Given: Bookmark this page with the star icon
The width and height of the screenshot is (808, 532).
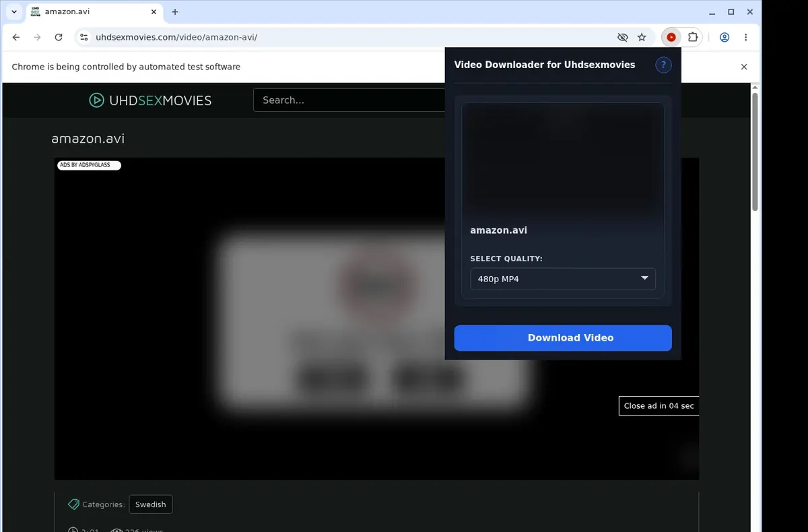Looking at the screenshot, I should click(x=642, y=38).
